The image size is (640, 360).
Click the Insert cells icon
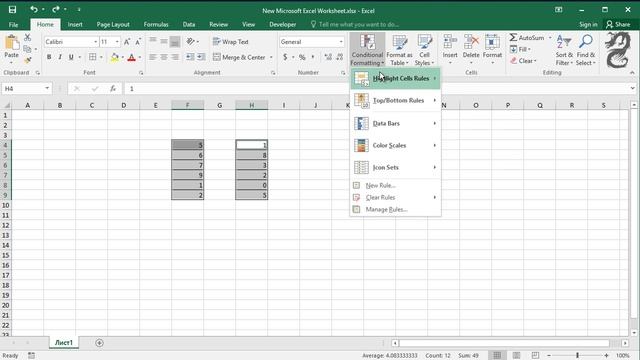pyautogui.click(x=450, y=42)
